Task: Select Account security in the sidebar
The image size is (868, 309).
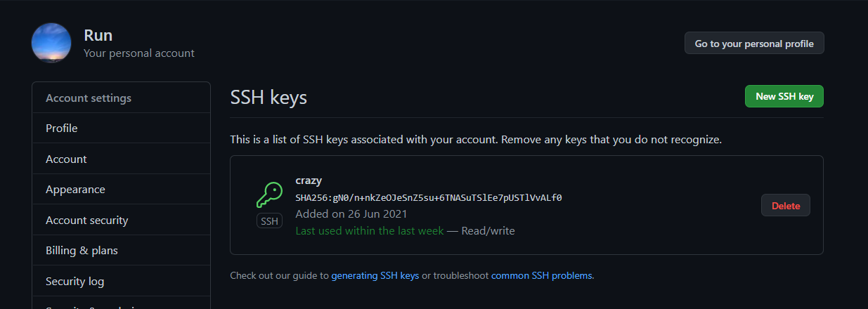Action: pos(121,220)
